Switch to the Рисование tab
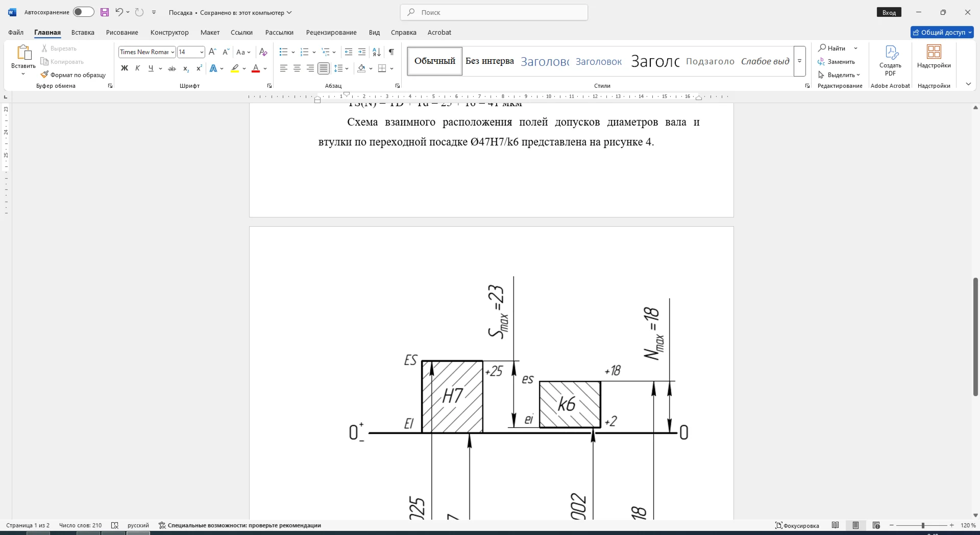 122,32
